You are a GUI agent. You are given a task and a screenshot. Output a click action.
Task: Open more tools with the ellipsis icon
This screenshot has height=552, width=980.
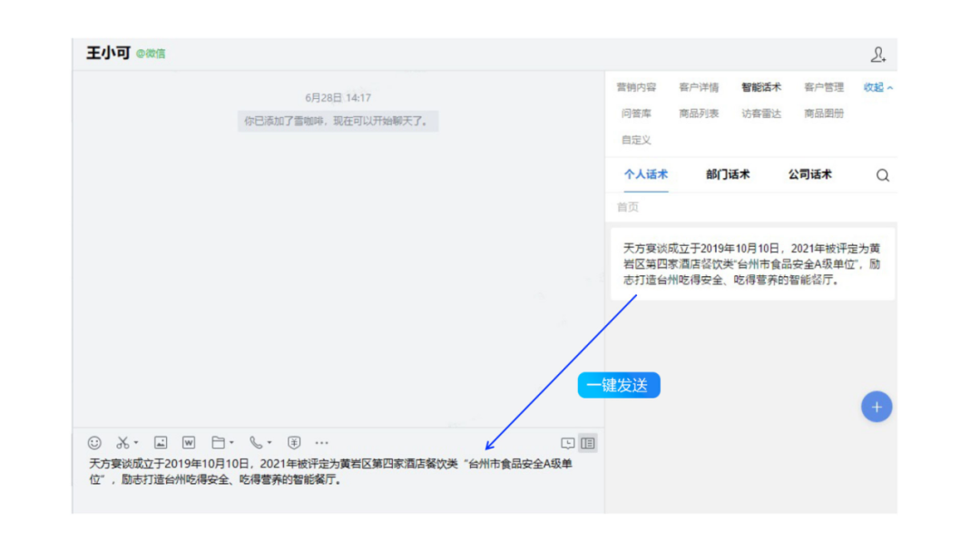[x=321, y=443]
